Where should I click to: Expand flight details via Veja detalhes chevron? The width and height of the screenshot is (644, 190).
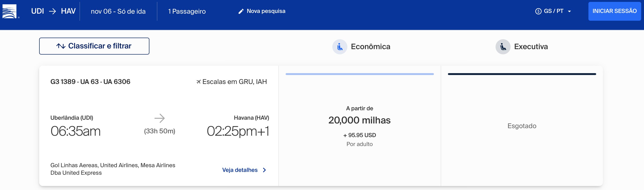point(265,170)
